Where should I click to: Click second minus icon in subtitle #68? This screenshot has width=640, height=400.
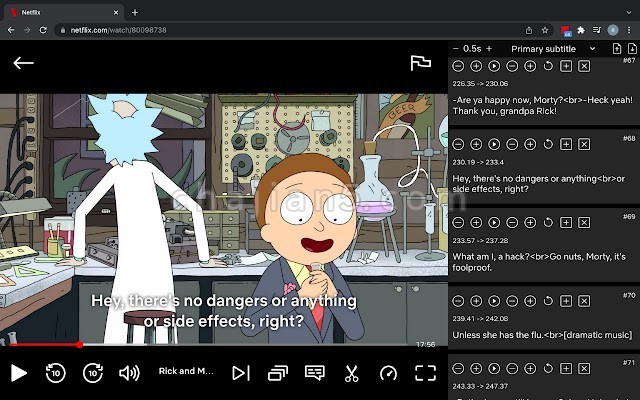[512, 144]
